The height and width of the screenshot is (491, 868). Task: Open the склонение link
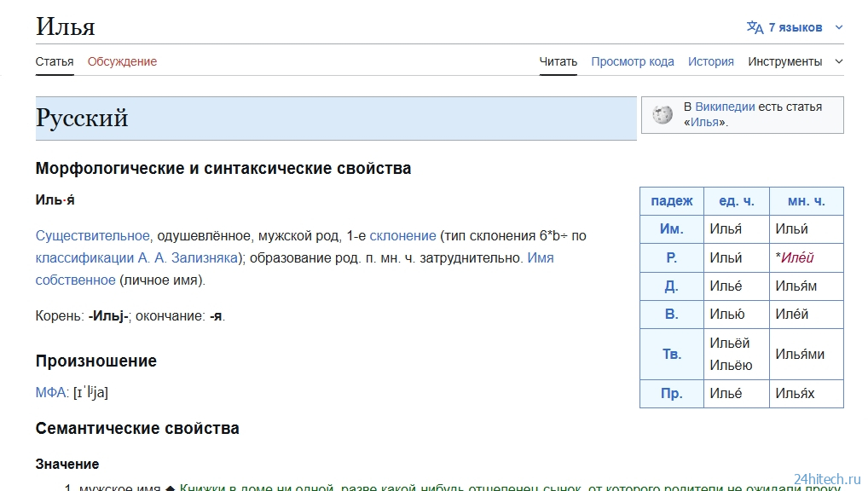coord(402,235)
